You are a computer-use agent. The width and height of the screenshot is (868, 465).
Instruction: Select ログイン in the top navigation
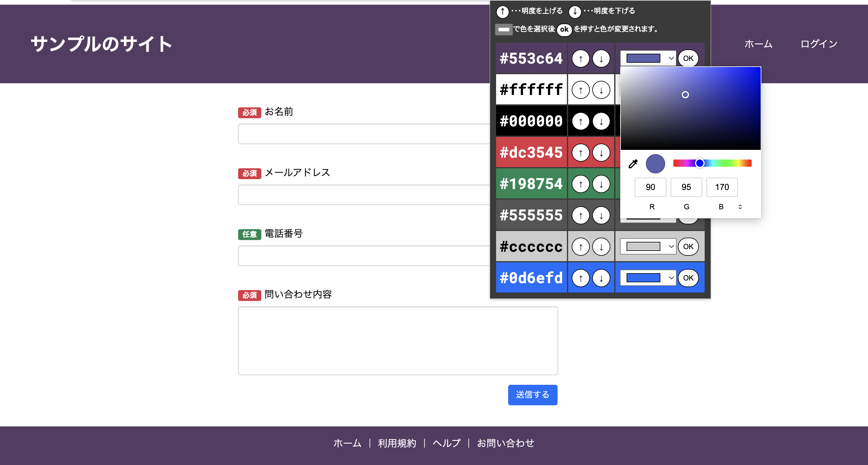819,43
